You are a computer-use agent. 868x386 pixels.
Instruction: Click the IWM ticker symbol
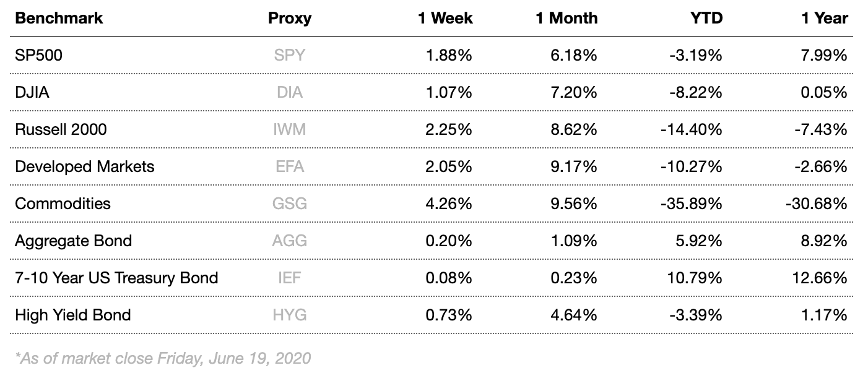pos(289,130)
